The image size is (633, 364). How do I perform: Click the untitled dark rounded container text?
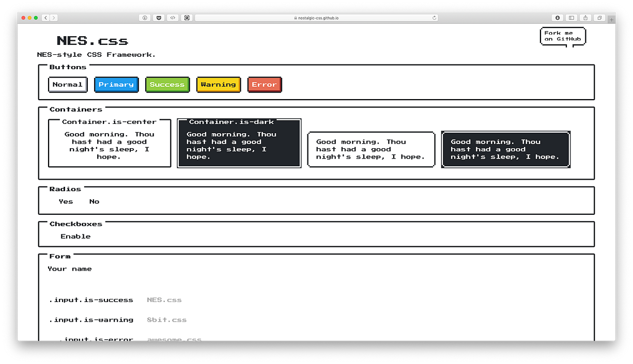point(505,150)
